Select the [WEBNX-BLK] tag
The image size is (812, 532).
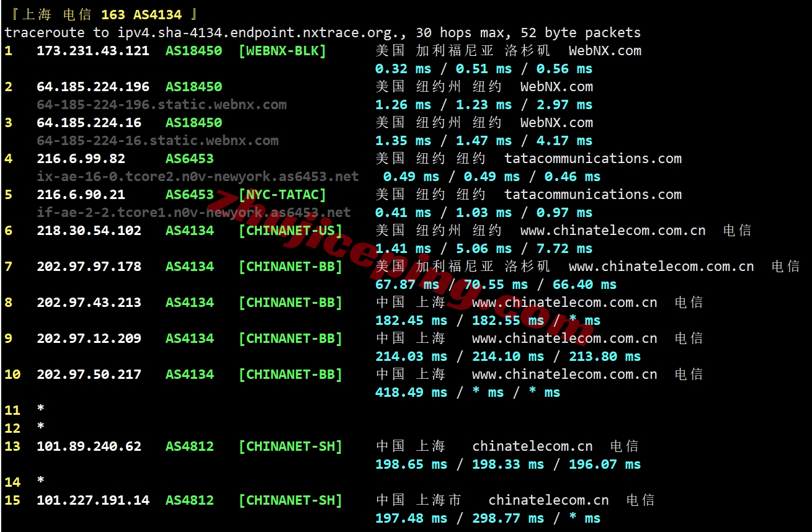click(x=282, y=51)
